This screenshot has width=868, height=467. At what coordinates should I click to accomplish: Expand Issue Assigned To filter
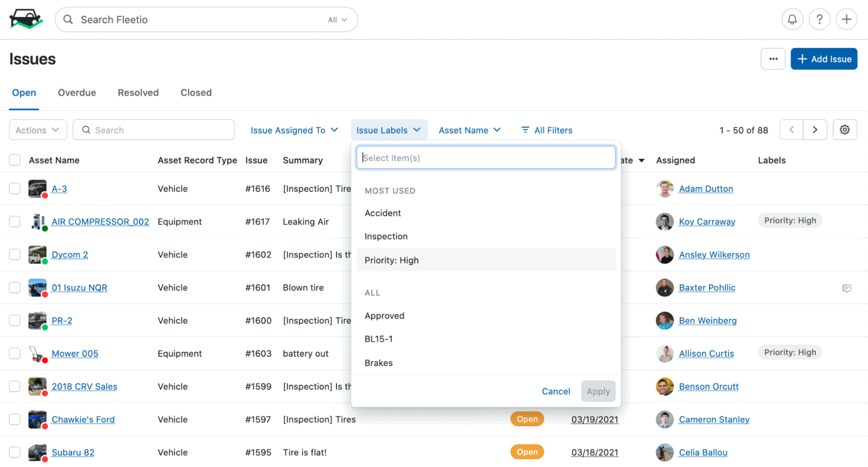(x=294, y=130)
